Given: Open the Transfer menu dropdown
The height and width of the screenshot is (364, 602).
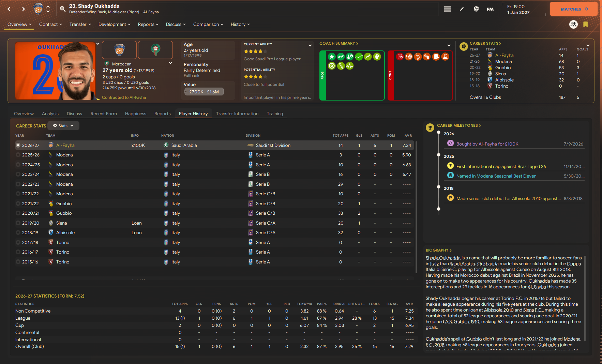Looking at the screenshot, I should point(80,25).
